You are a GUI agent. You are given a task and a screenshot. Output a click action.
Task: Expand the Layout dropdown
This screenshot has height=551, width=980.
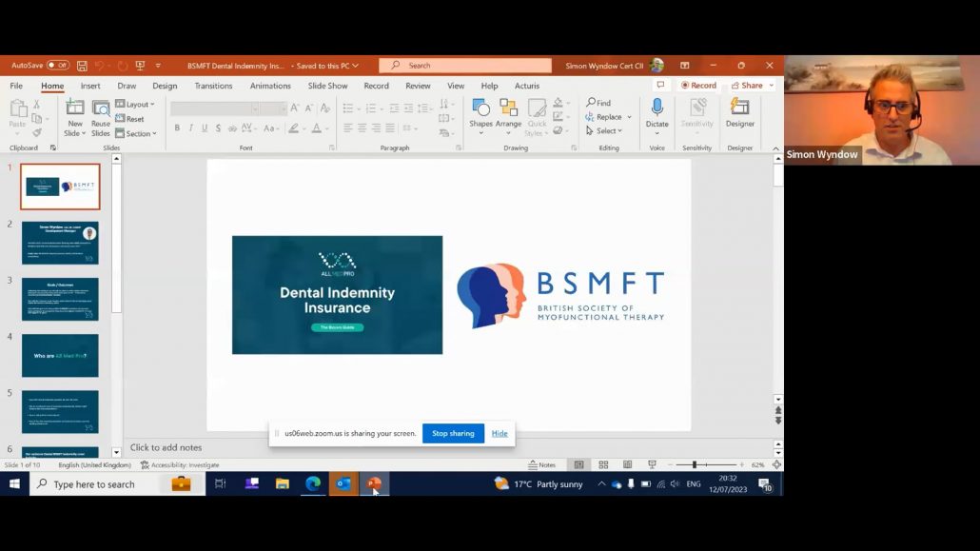137,105
